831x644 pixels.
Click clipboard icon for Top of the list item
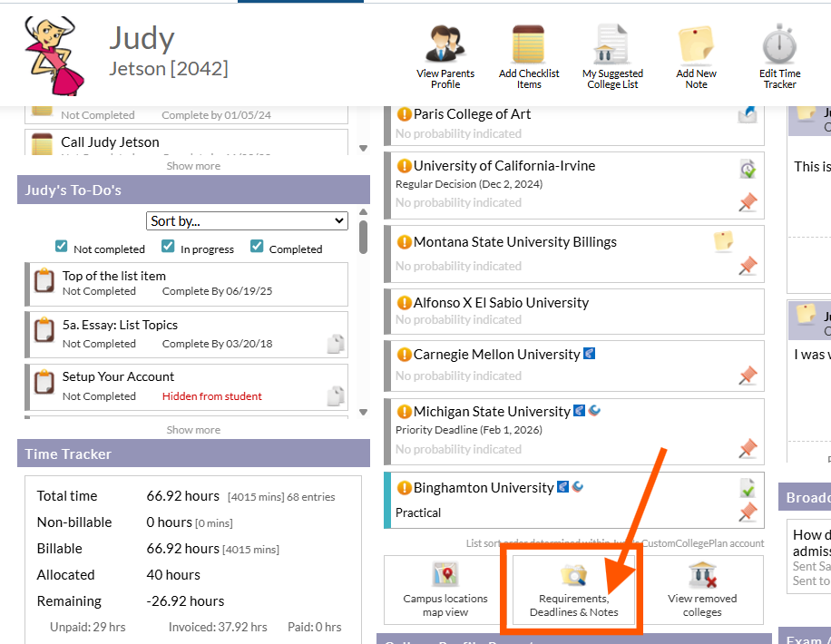pyautogui.click(x=44, y=280)
